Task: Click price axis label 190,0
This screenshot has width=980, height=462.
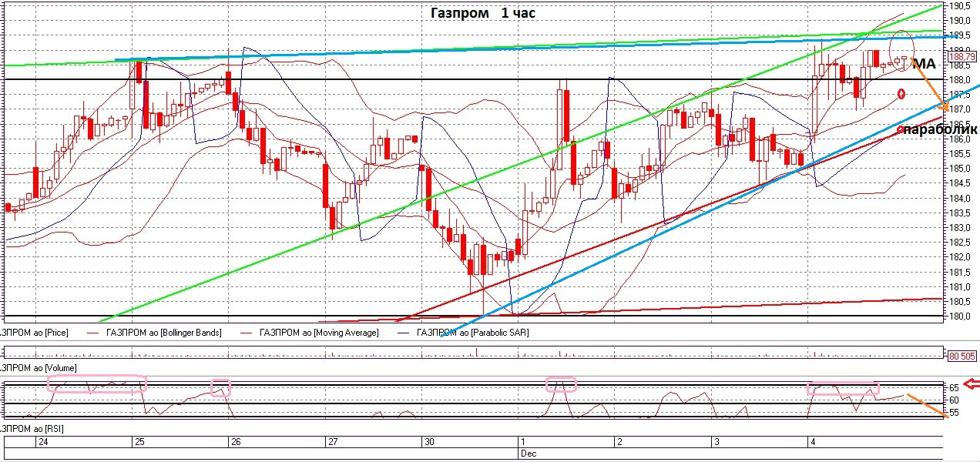Action: tap(959, 21)
